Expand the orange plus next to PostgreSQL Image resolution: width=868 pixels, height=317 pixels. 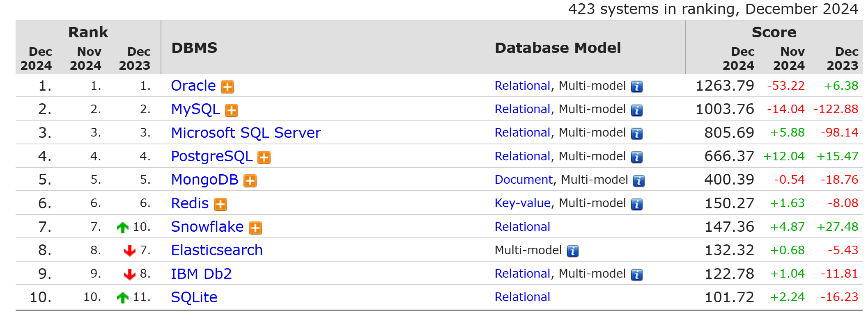pos(264,157)
